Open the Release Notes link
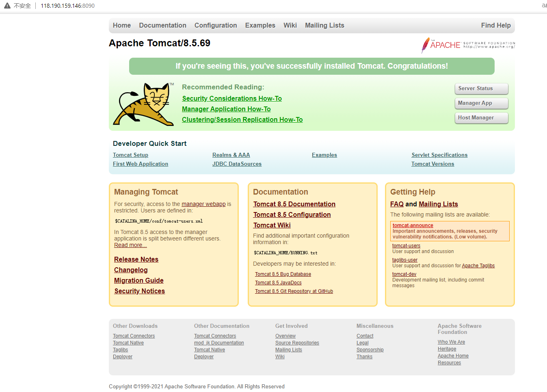The height and width of the screenshot is (392, 547). 136,259
